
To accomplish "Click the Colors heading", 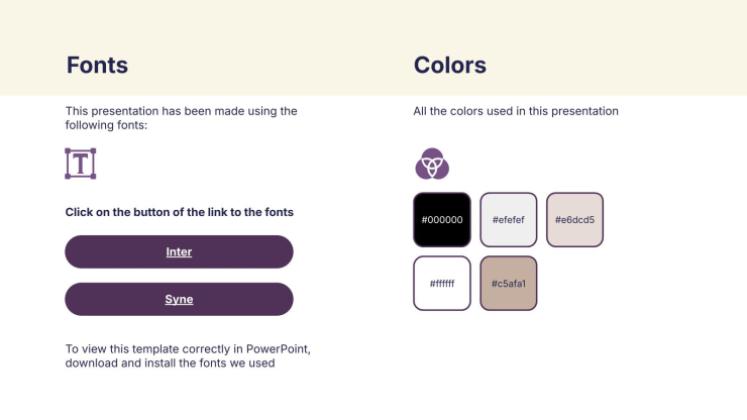I will [x=450, y=65].
